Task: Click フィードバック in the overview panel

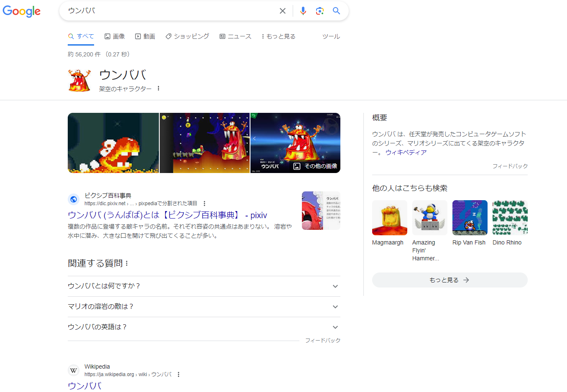Action: coord(510,166)
